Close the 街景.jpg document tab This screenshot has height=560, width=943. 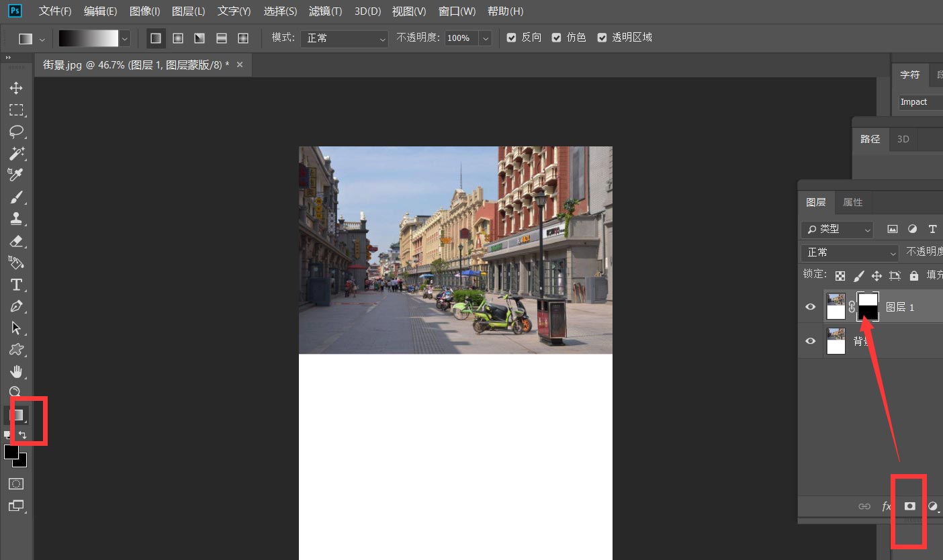(x=240, y=64)
